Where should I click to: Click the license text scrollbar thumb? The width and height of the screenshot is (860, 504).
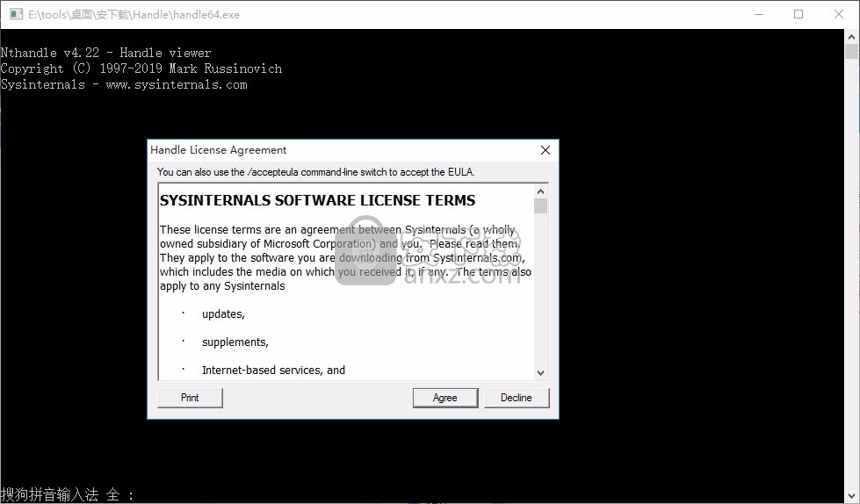tap(540, 205)
